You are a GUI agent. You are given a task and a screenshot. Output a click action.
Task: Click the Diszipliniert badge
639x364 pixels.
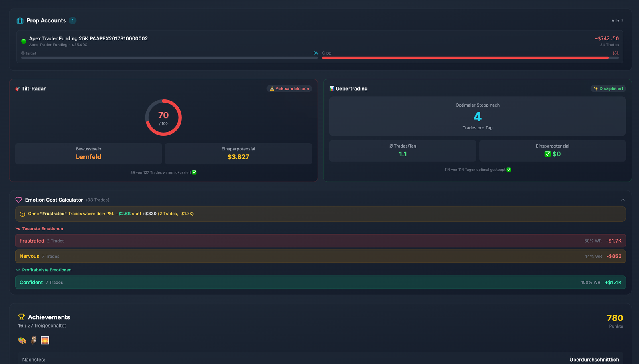[608, 89]
